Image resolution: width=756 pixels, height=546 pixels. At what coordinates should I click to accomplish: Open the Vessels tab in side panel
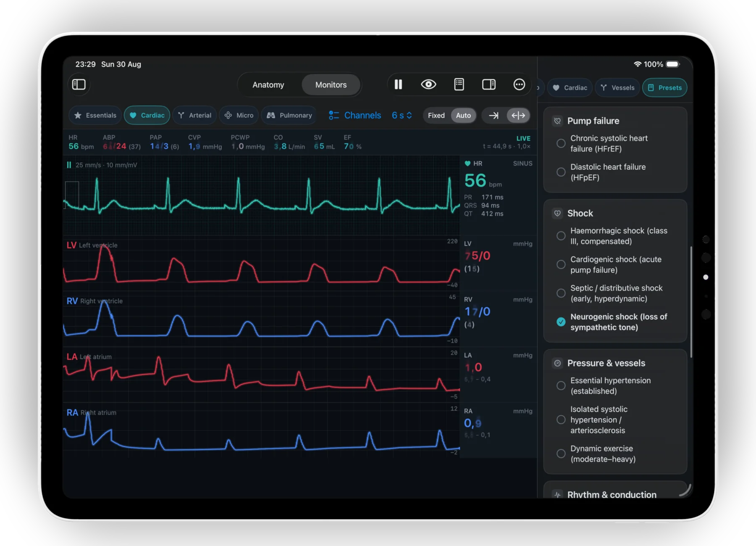click(617, 87)
